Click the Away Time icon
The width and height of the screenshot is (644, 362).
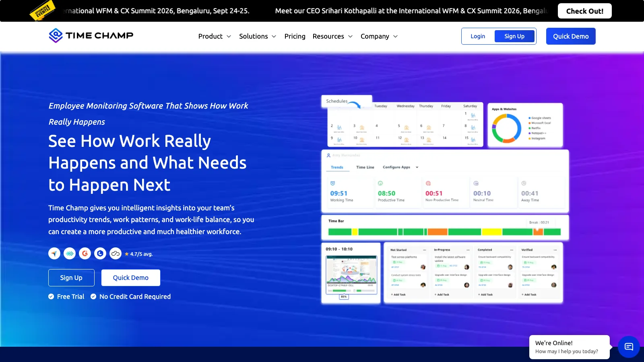524,183
